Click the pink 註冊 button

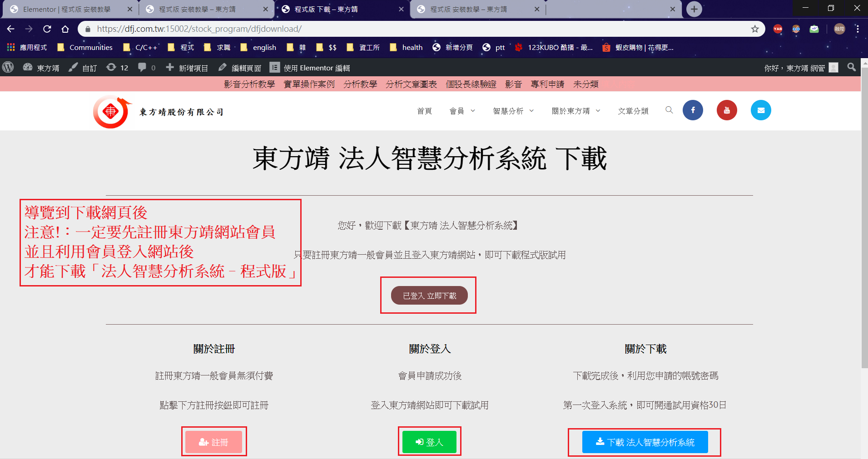point(213,442)
